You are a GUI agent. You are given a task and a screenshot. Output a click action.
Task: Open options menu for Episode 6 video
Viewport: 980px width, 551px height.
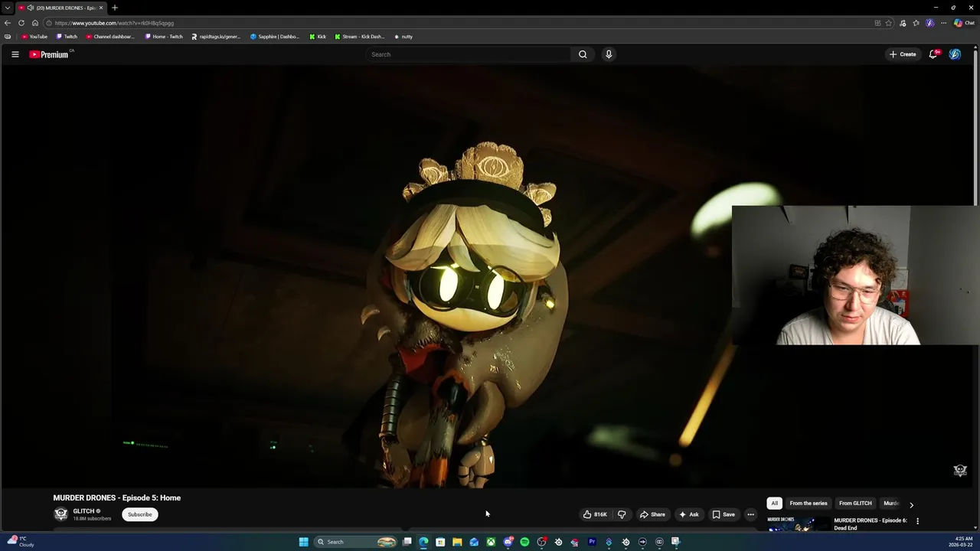coord(917,521)
